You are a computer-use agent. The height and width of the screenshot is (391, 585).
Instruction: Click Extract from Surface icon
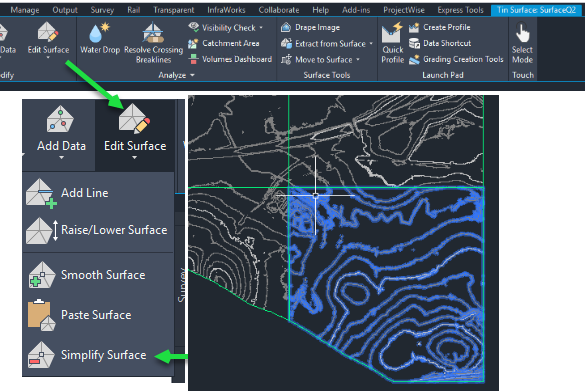pos(286,44)
